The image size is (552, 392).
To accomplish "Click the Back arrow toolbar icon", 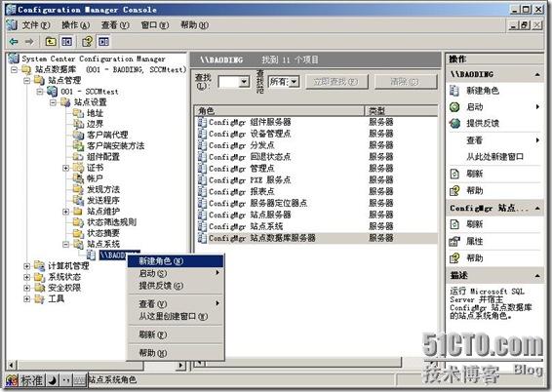I will point(14,42).
